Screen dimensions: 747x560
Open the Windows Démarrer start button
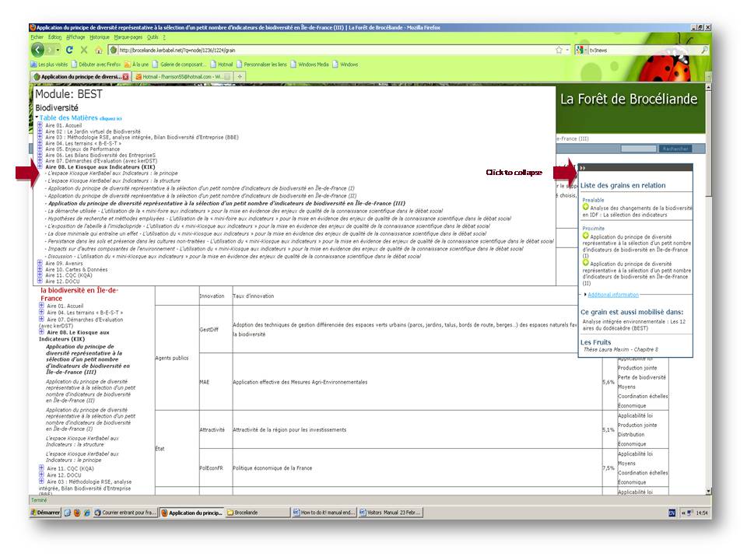tap(46, 513)
